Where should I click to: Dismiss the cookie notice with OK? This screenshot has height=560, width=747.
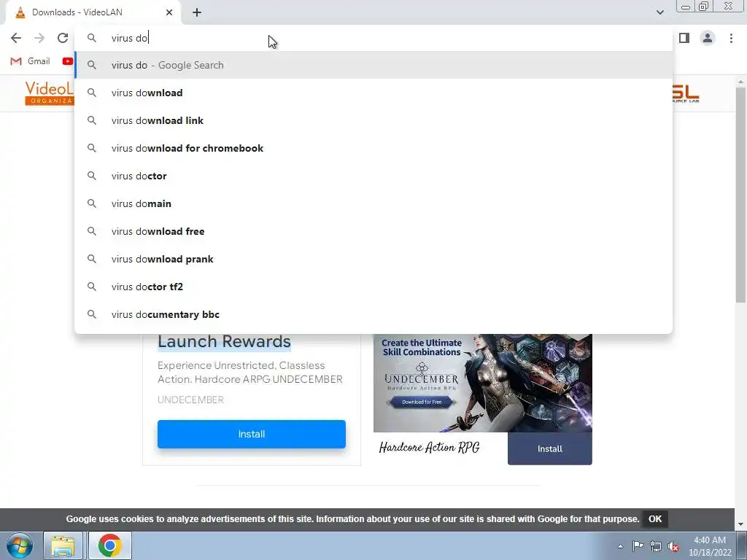click(x=655, y=519)
